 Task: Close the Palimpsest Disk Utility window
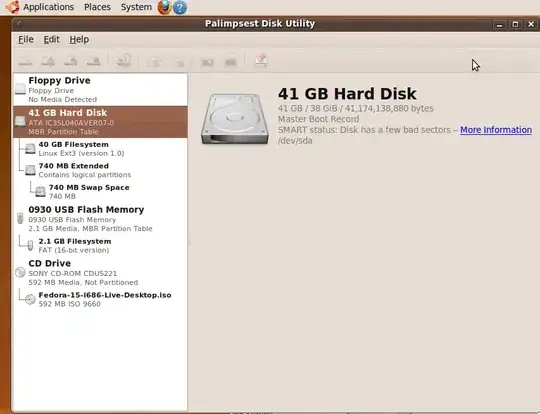531,24
